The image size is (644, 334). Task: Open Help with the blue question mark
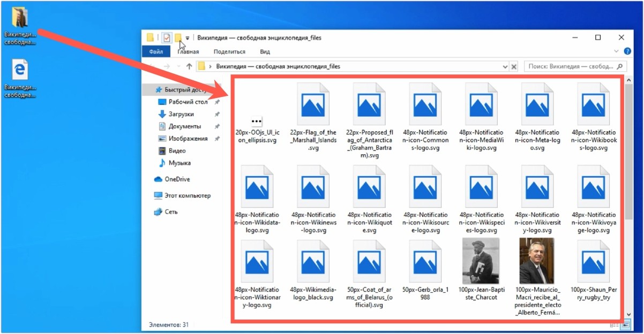tap(627, 51)
